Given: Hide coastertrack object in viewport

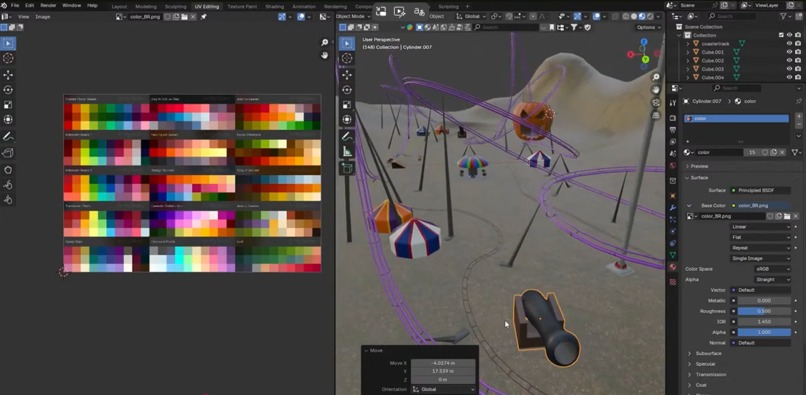Looking at the screenshot, I should coord(789,44).
